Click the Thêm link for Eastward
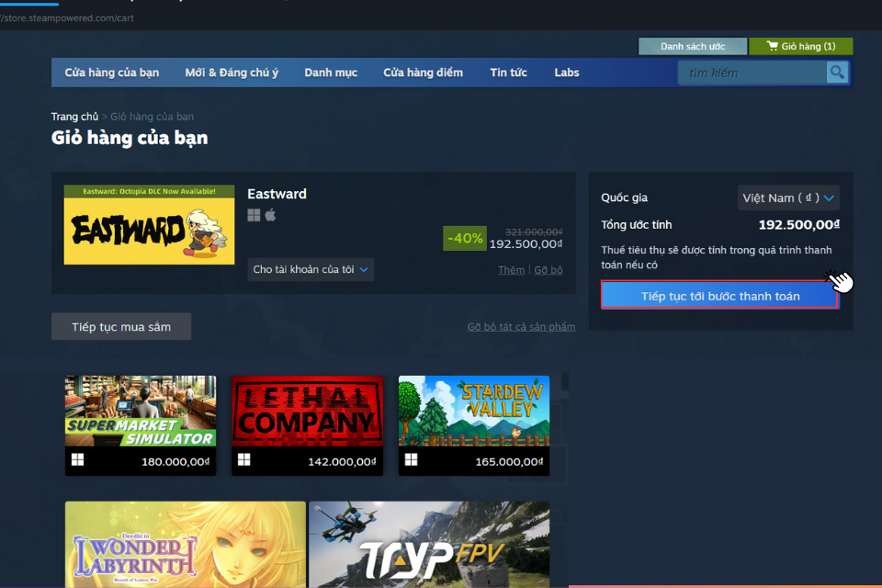The image size is (882, 588). coord(511,270)
